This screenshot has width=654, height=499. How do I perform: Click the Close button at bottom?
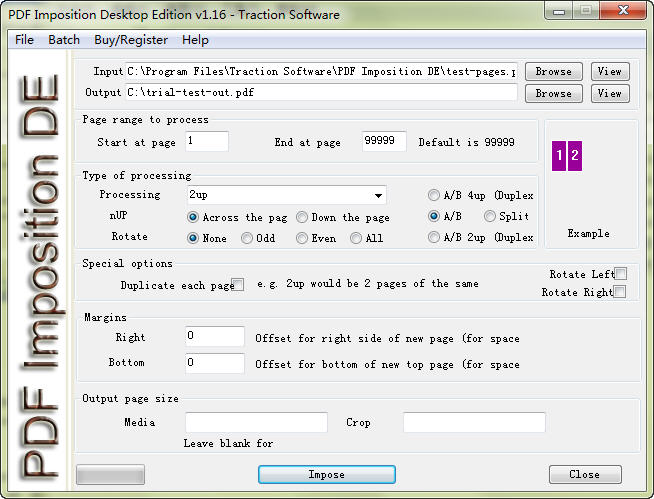(585, 474)
